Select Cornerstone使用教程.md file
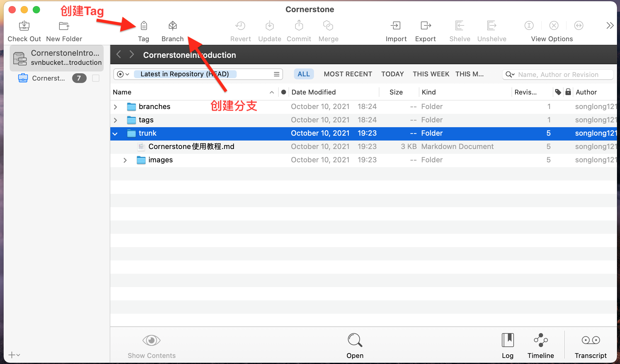620x364 pixels. [364, 147]
